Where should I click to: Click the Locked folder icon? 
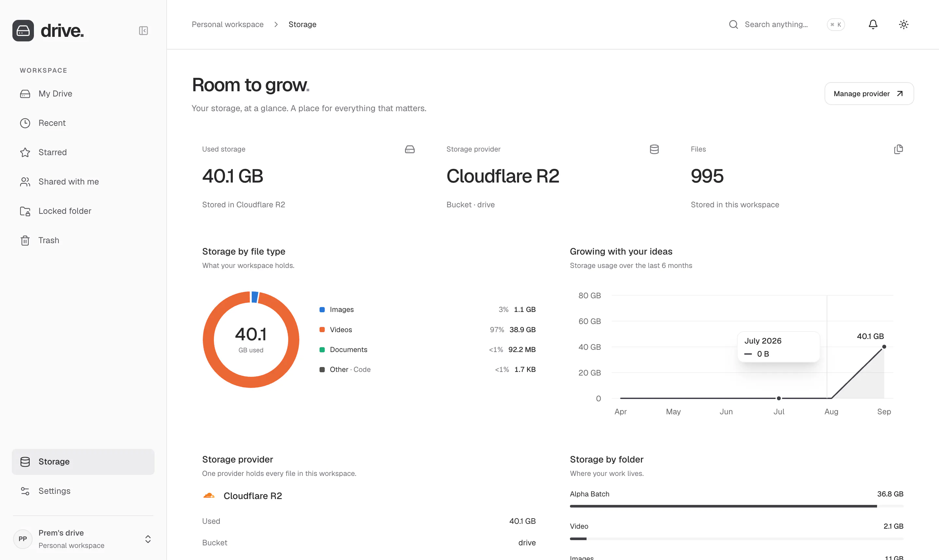[25, 211]
